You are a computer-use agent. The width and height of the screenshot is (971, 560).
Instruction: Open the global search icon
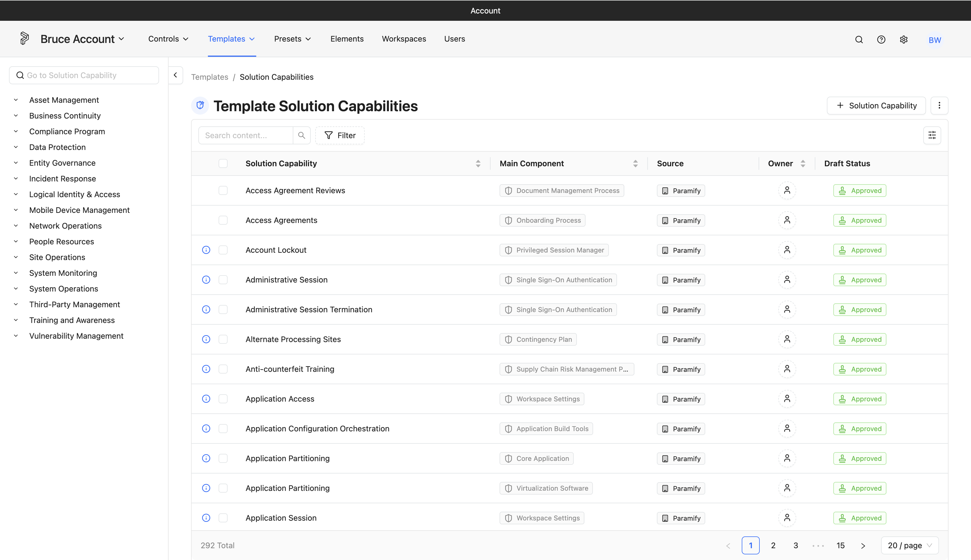point(859,40)
